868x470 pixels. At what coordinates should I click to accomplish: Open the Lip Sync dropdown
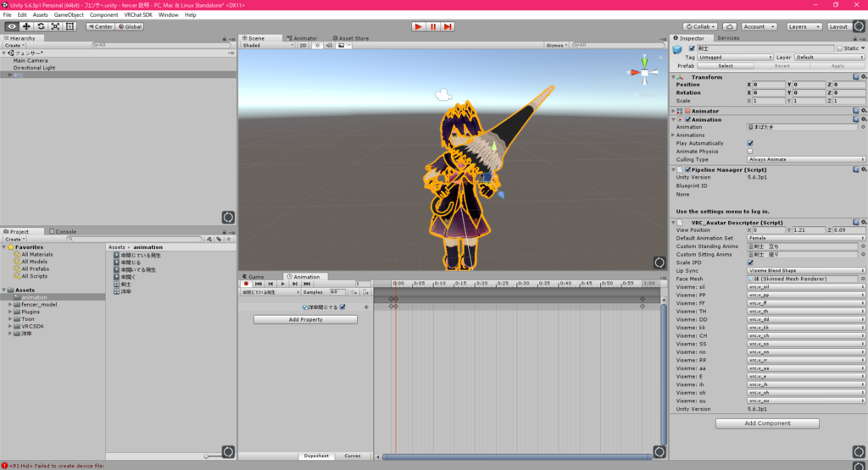(x=805, y=270)
